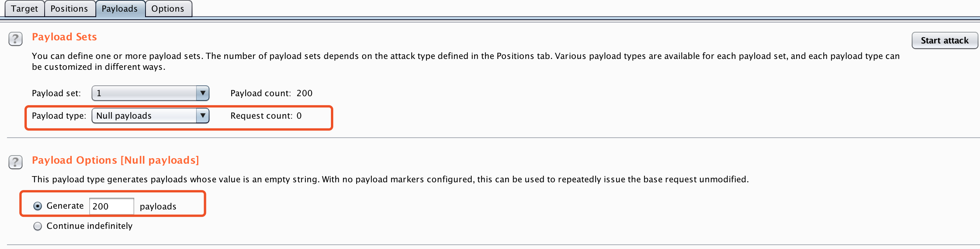Click the Payload count 200 label
The image size is (980, 249).
(272, 93)
